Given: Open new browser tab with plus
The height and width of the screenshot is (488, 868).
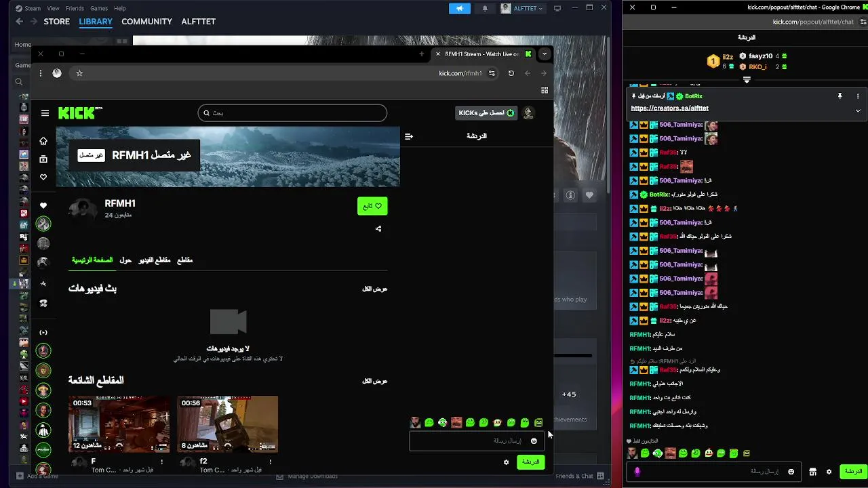Looking at the screenshot, I should [422, 54].
